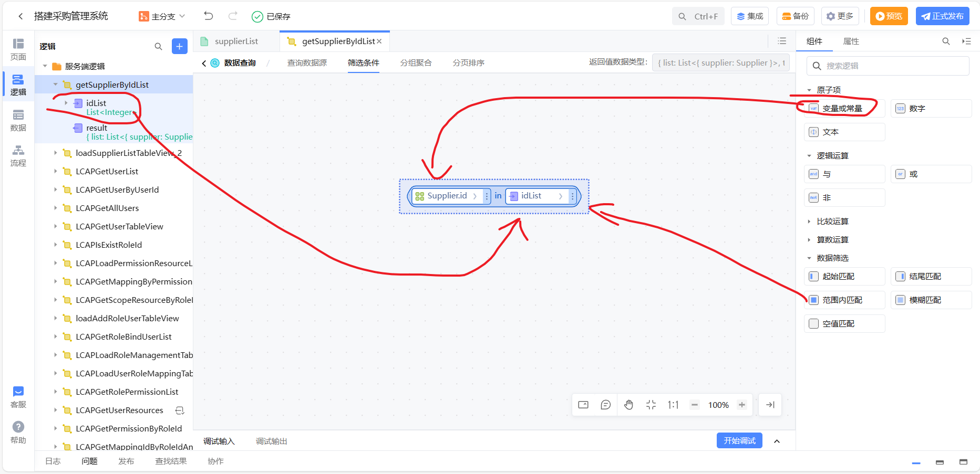980x474 pixels.
Task: Open the 主分支 branch dropdown
Action: (162, 16)
